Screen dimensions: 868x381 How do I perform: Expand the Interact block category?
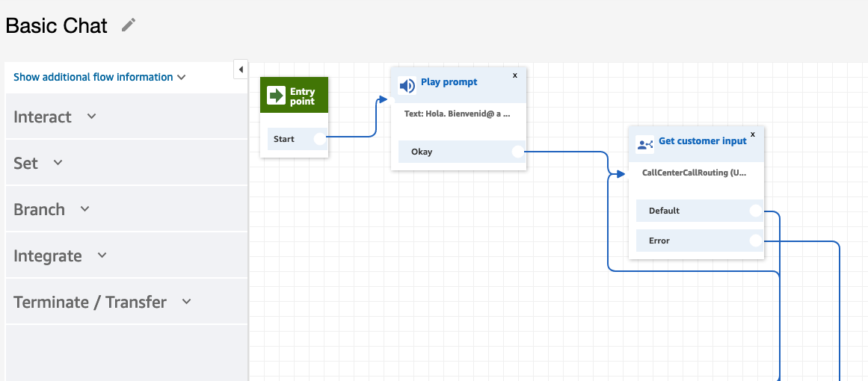tap(55, 117)
